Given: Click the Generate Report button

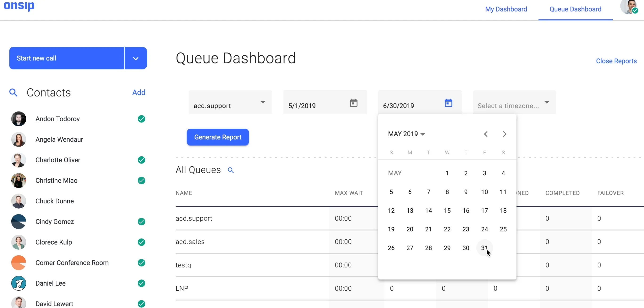Looking at the screenshot, I should click(218, 137).
